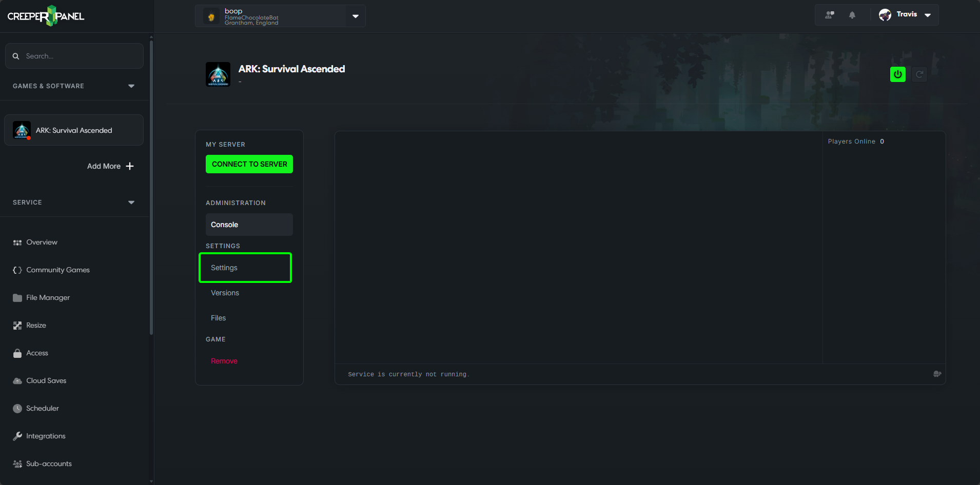The image size is (980, 485).
Task: Click the ARK: Survival Ascended page title
Action: click(x=291, y=69)
